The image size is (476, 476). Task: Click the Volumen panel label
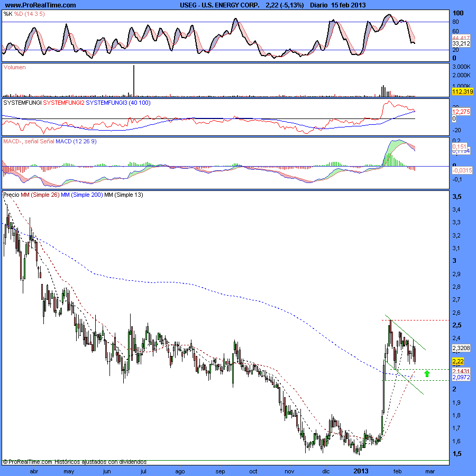coord(15,67)
